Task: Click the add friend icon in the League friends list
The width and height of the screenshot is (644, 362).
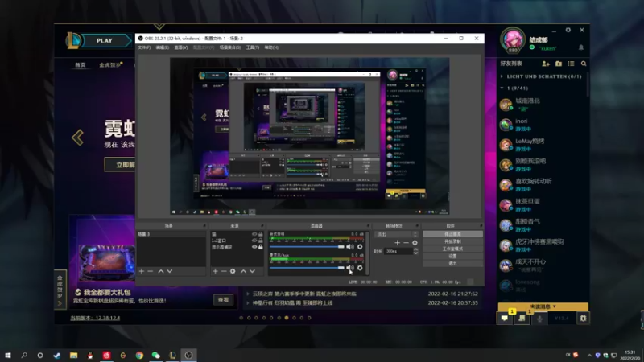Action: pos(546,64)
